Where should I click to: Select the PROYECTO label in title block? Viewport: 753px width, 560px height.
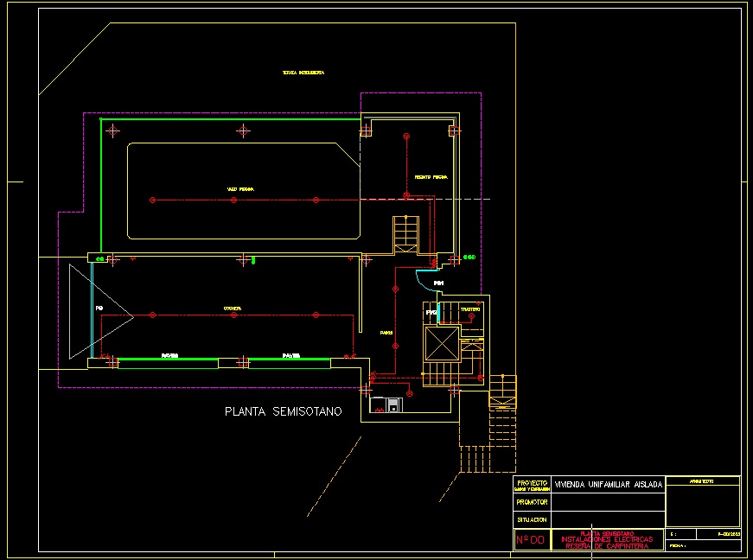click(532, 483)
